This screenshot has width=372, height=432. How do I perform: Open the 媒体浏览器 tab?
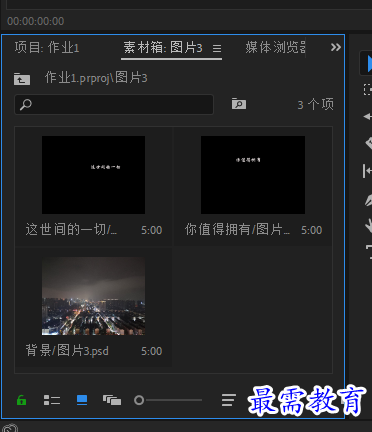tap(275, 48)
